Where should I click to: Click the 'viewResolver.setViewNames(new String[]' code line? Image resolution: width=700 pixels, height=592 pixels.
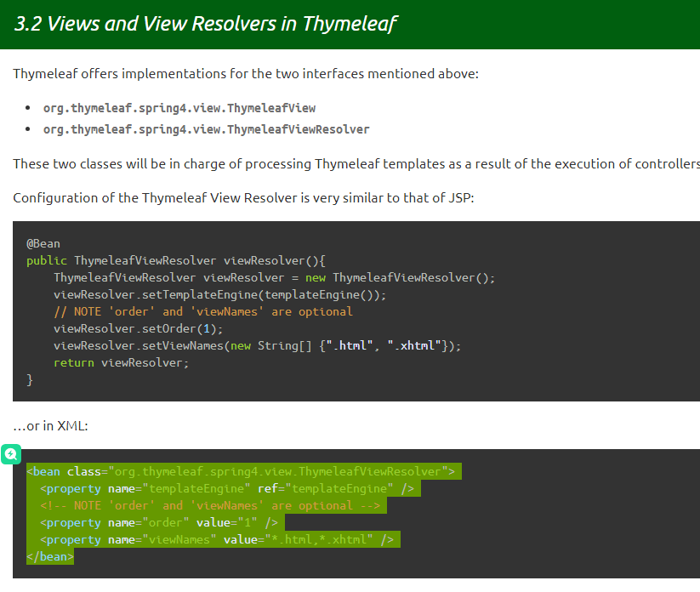point(257,345)
